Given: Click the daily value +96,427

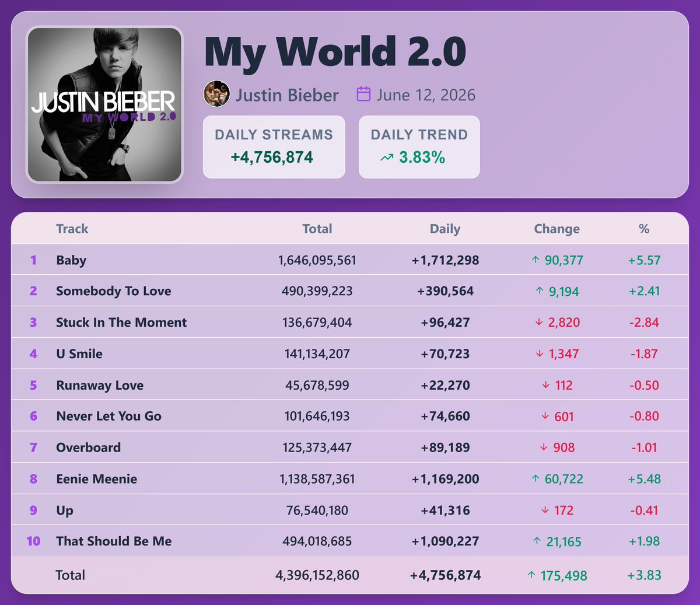Looking at the screenshot, I should [445, 323].
